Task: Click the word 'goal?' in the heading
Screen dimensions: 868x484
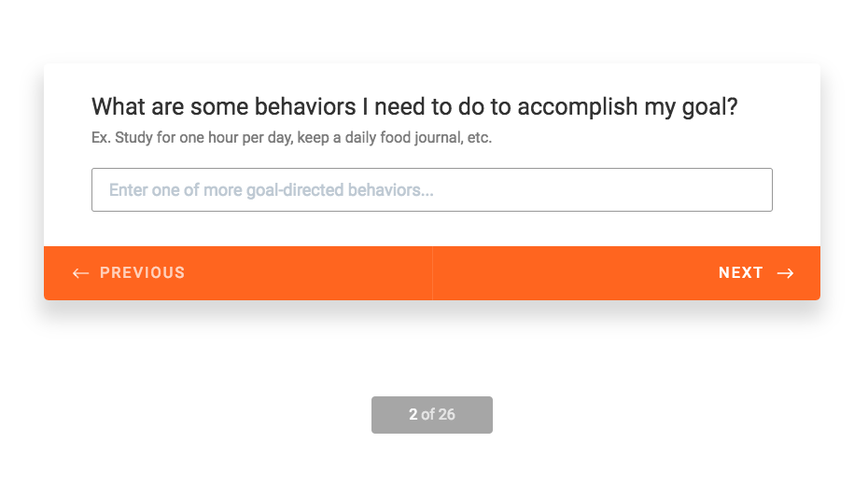Action: coord(709,107)
